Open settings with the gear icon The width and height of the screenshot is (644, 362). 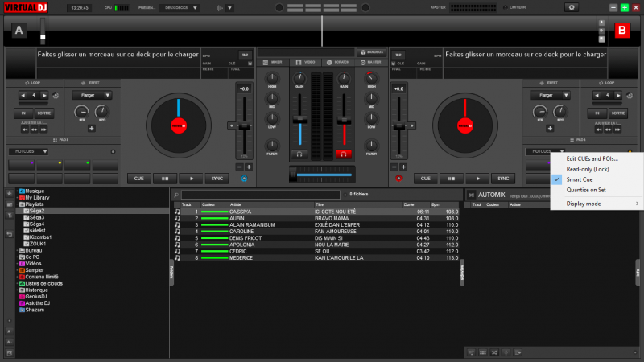(572, 7)
